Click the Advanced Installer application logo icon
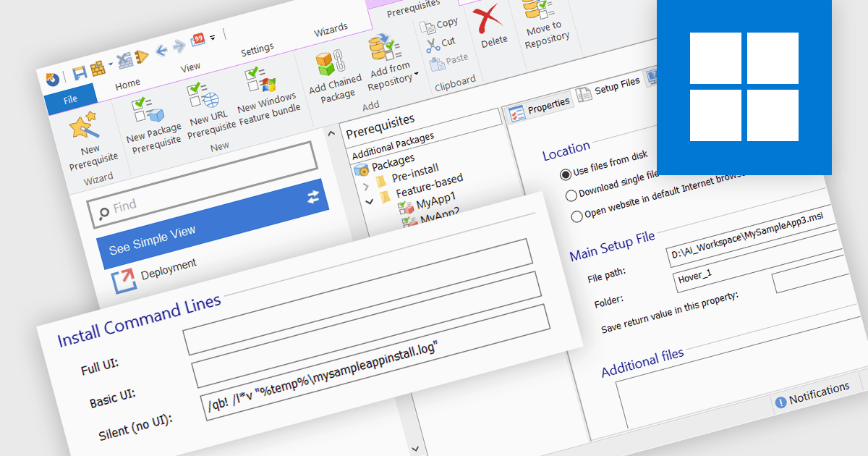The width and height of the screenshot is (868, 456). [x=52, y=80]
